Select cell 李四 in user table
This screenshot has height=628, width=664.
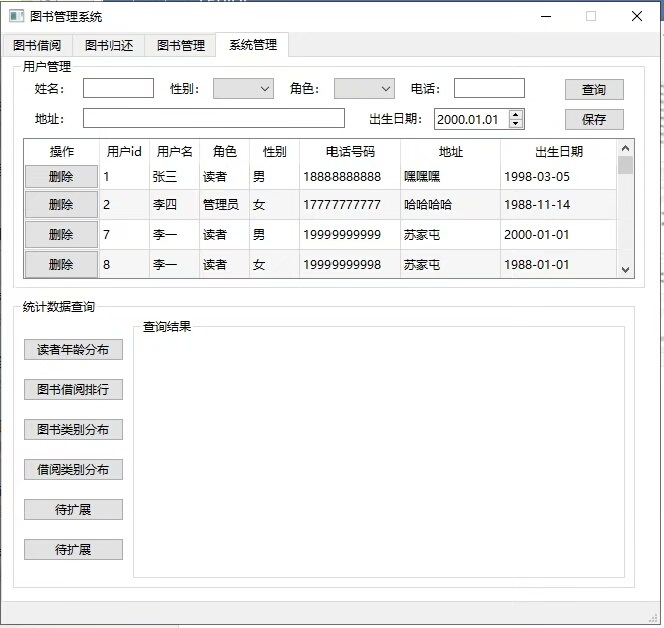[174, 205]
